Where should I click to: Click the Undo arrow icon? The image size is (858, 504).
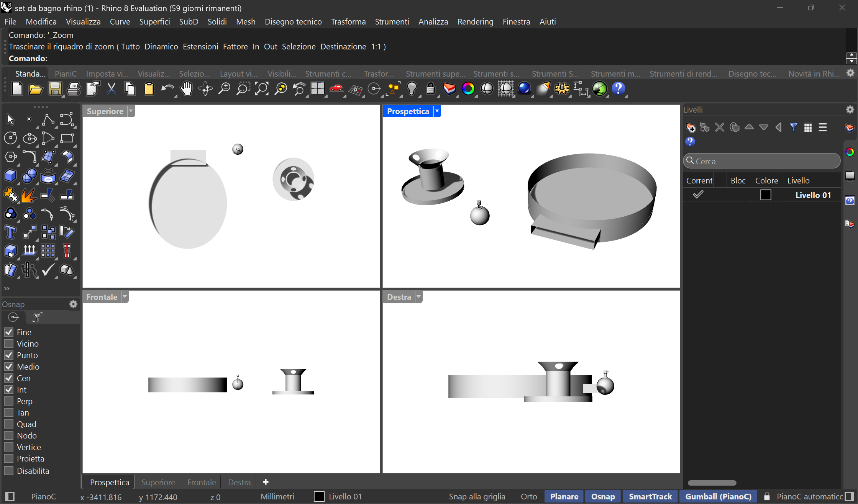click(x=167, y=89)
